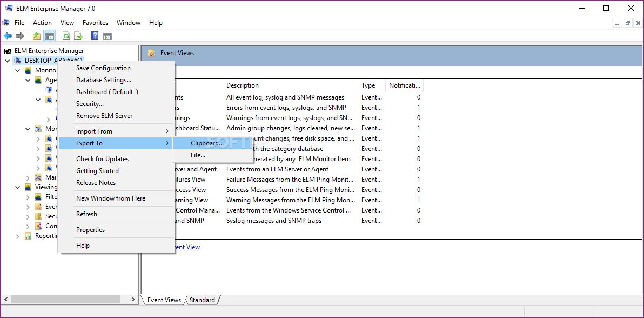Screen dimensions: 644x318
Task: Sort by the Notificati... column header
Action: pyautogui.click(x=405, y=85)
